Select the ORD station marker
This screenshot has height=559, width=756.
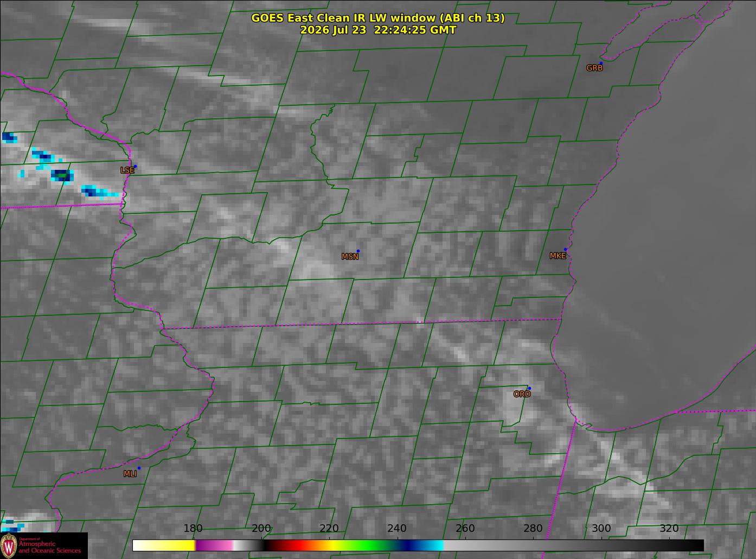click(529, 388)
